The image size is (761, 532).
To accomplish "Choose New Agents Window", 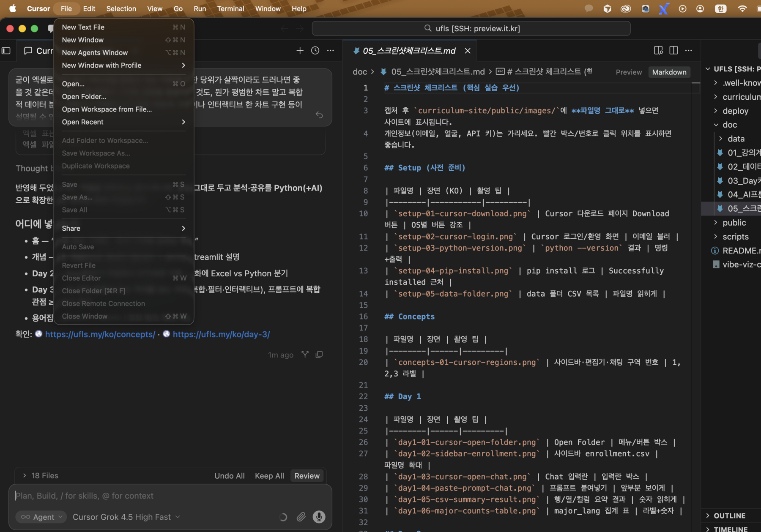I will click(x=123, y=52).
